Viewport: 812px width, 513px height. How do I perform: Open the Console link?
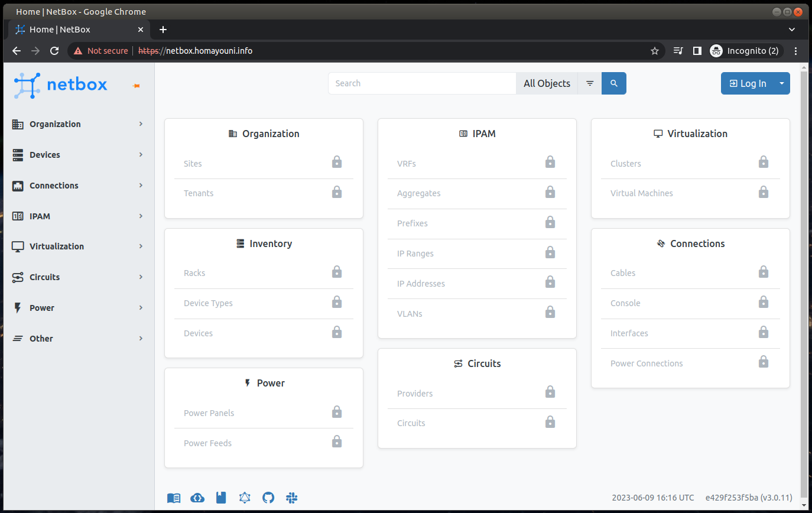[x=625, y=303]
